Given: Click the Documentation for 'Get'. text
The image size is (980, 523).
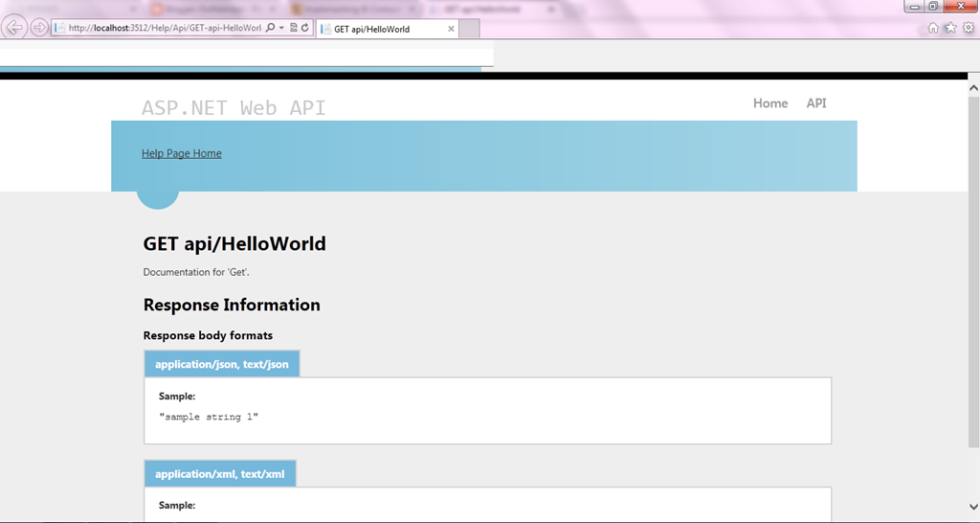Looking at the screenshot, I should (196, 272).
